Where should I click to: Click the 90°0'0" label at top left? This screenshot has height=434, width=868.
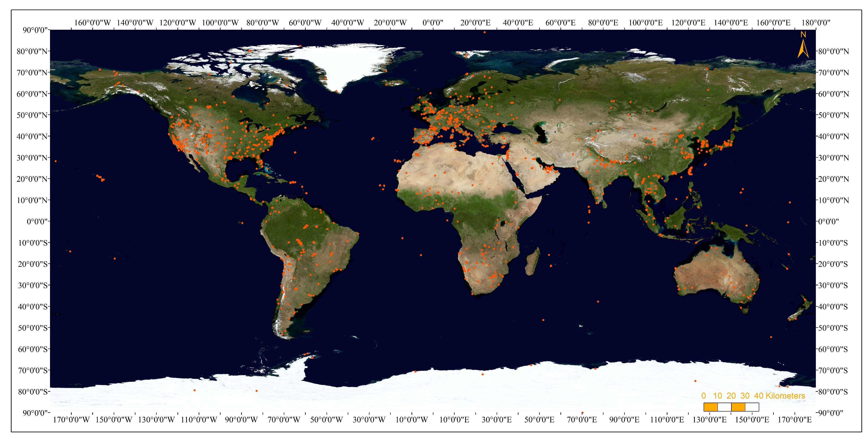coord(36,30)
